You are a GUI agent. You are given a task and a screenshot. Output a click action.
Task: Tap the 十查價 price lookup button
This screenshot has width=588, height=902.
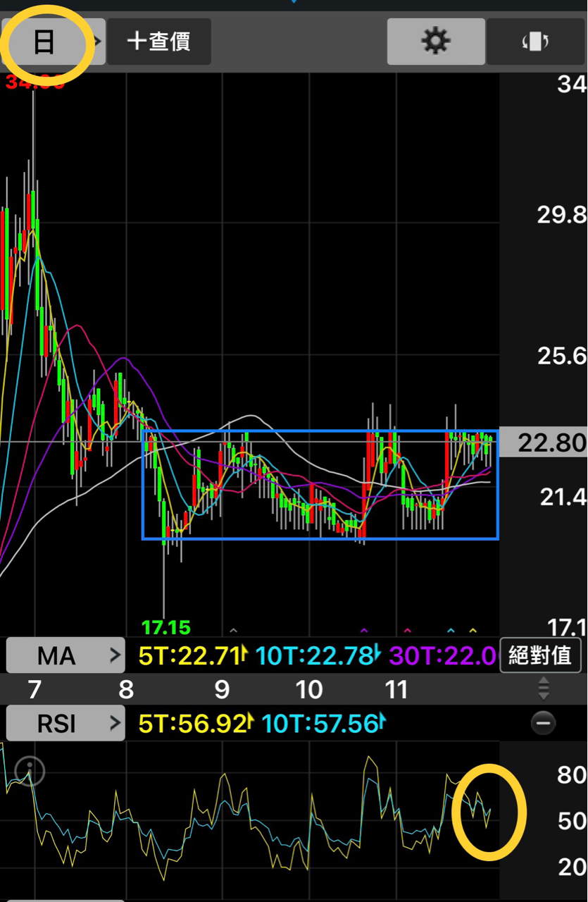click(x=159, y=42)
